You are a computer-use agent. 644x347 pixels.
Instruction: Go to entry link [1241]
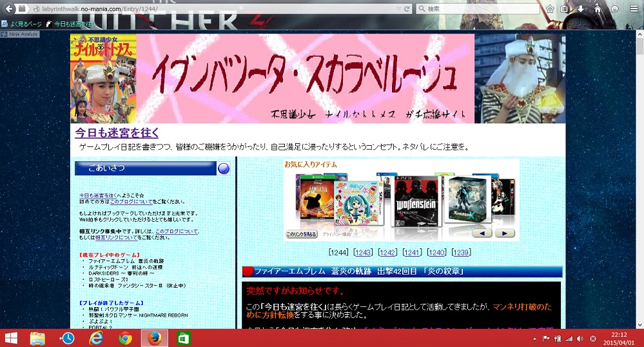[x=412, y=252]
